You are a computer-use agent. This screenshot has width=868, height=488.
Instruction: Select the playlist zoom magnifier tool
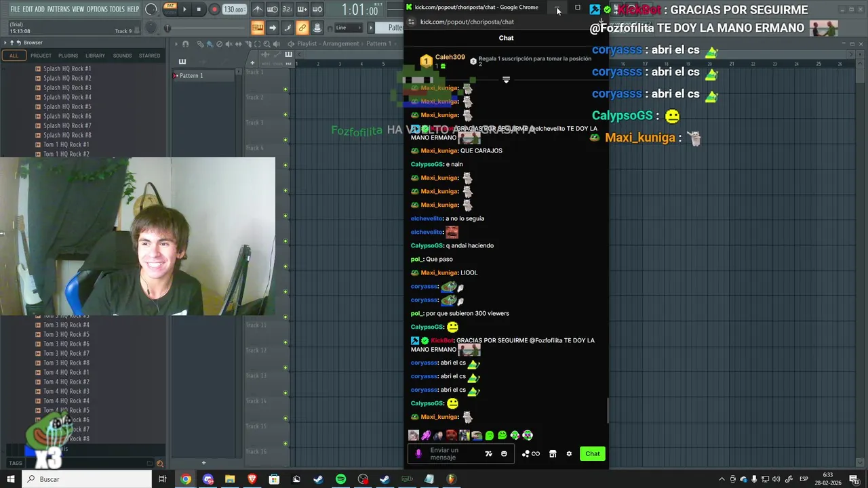point(267,44)
